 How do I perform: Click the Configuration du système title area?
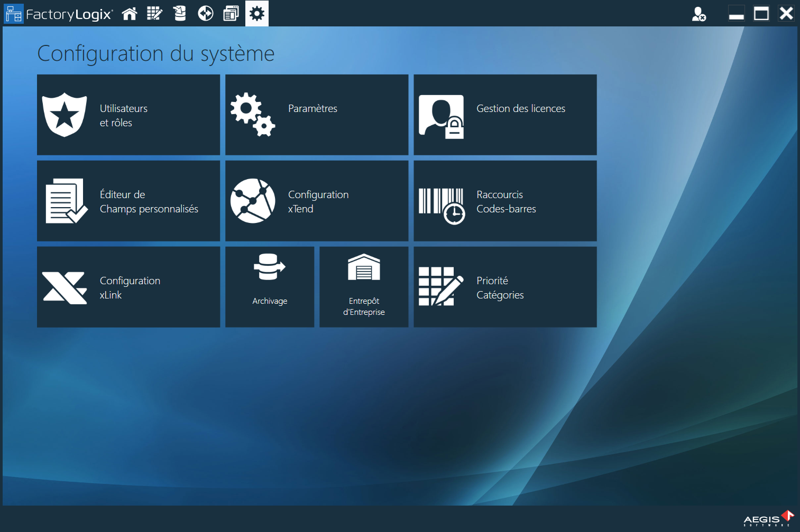155,53
